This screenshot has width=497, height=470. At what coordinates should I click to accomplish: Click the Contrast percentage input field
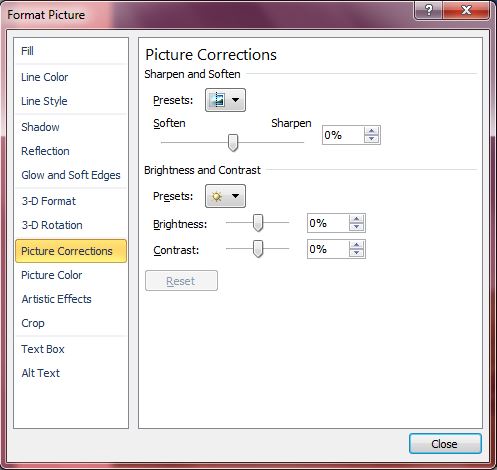pyautogui.click(x=328, y=249)
